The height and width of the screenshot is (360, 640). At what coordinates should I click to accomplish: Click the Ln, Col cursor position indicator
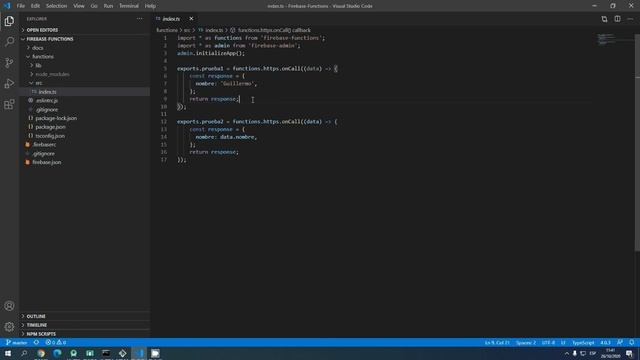[497, 342]
